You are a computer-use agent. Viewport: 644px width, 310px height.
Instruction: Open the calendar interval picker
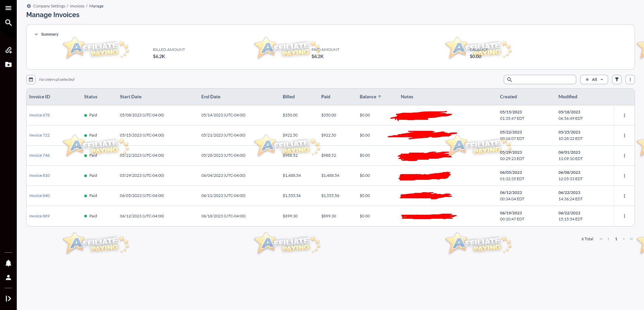31,80
